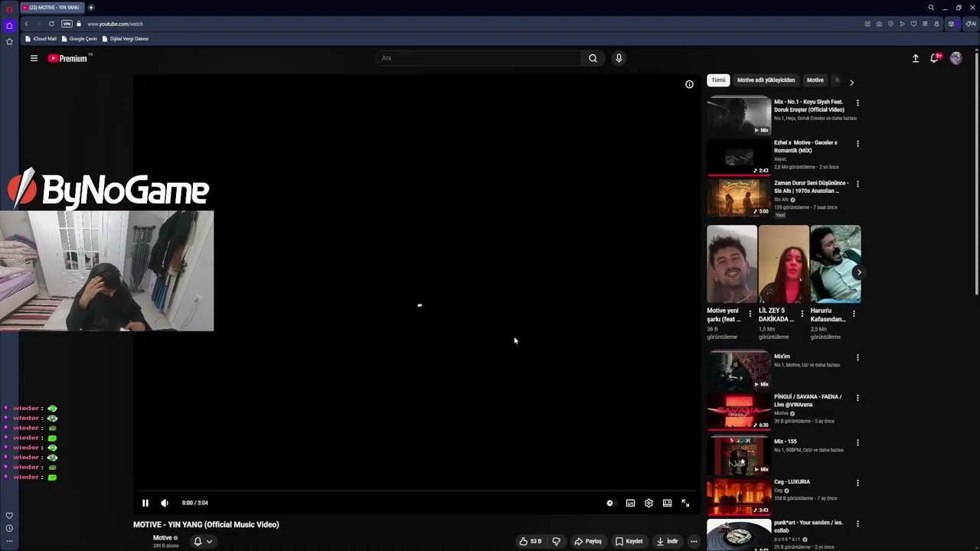Select the Motive filter chip
Viewport: 980px width, 551px height.
point(815,80)
